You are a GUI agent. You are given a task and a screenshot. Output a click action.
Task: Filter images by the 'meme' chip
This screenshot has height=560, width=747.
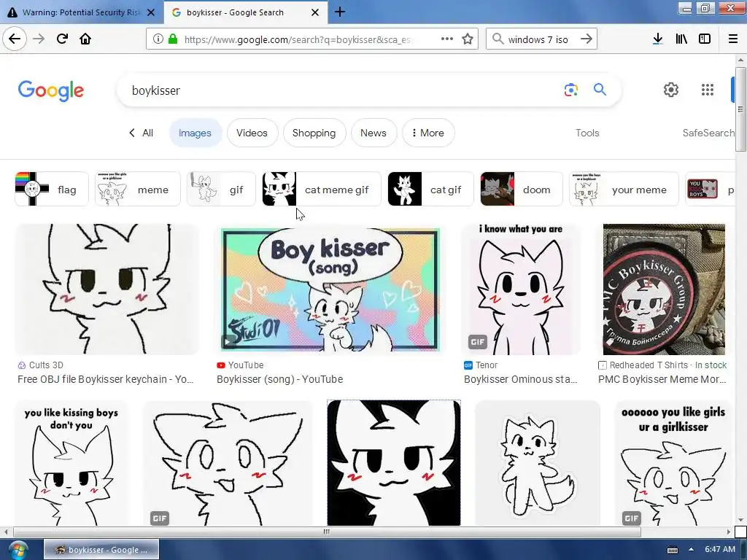point(138,189)
